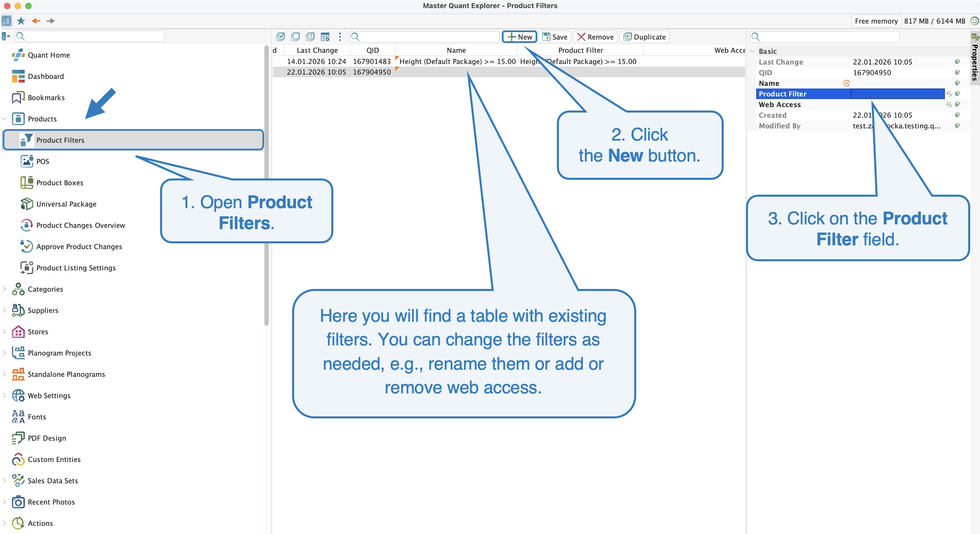Open Product Listing Settings
980x534 pixels.
[76, 268]
